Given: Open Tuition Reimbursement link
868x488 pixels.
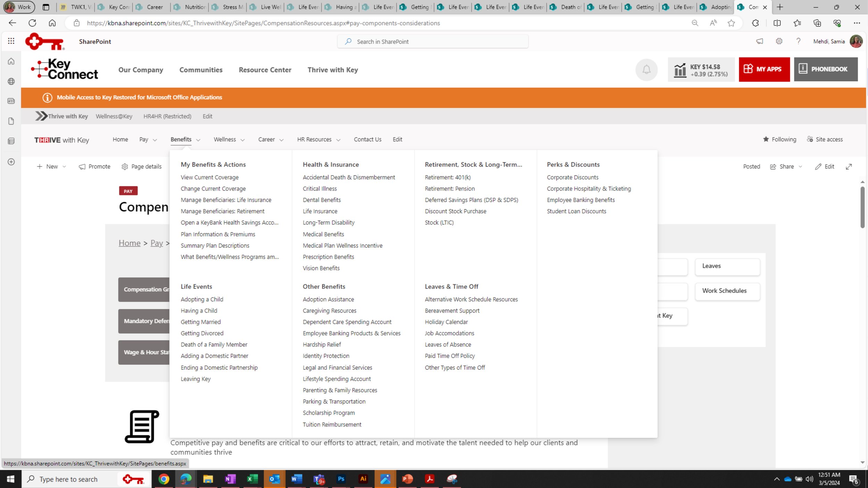Looking at the screenshot, I should coord(332,424).
